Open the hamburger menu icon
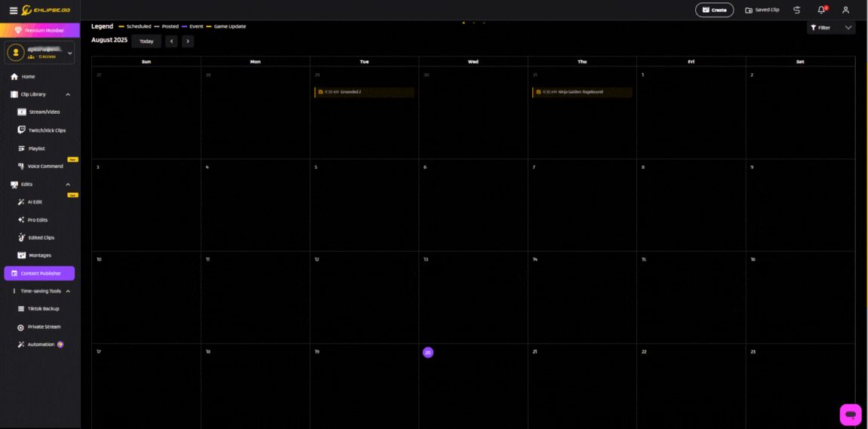Screen dimensions: 868x429 coord(14,11)
